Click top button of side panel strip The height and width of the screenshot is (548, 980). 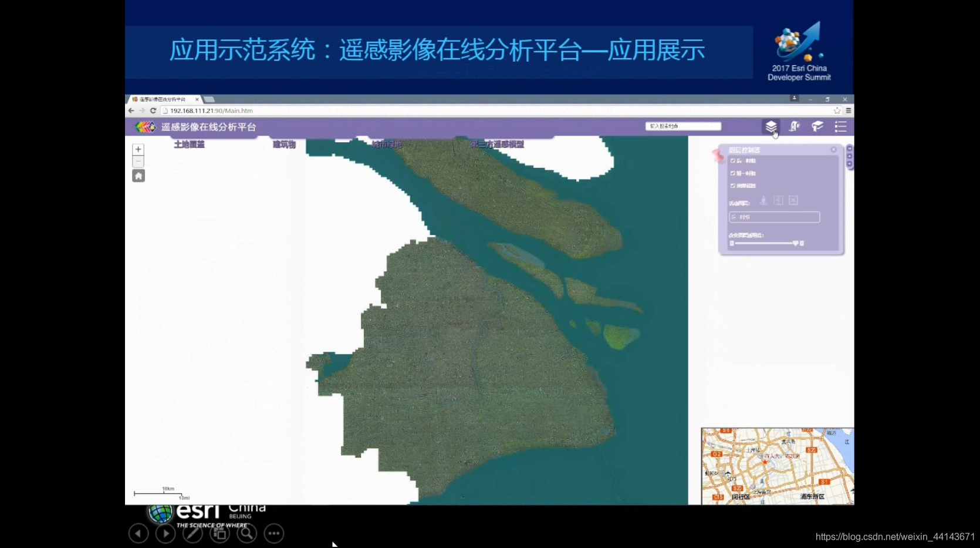click(x=849, y=149)
